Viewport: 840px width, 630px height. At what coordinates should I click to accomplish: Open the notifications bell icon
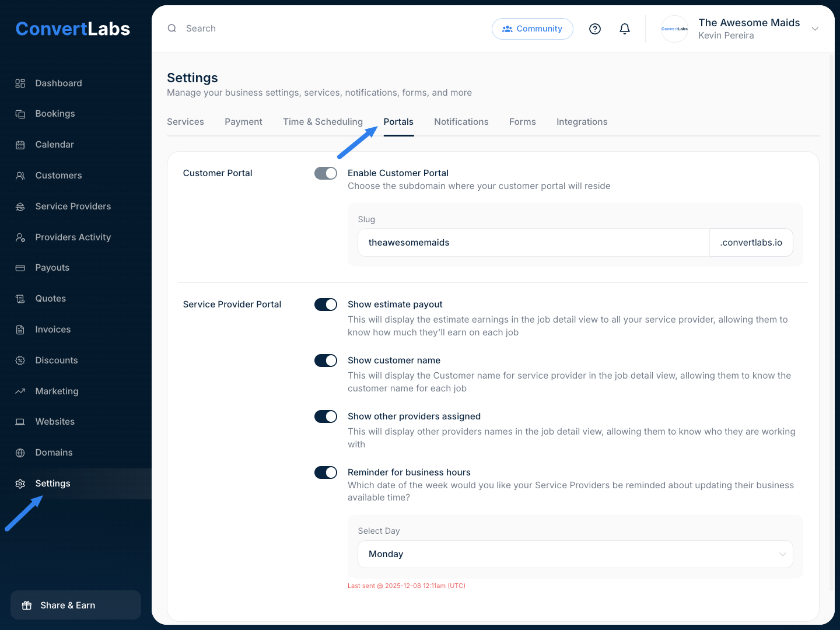624,29
